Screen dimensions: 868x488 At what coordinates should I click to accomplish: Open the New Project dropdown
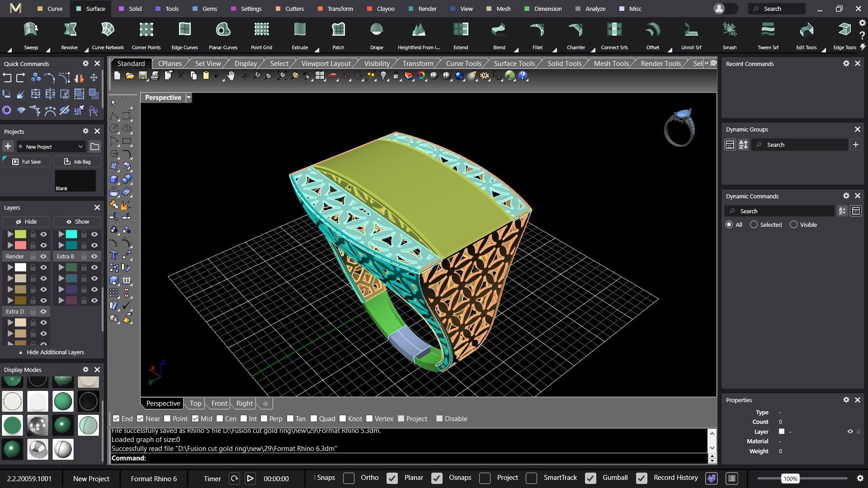tap(51, 146)
